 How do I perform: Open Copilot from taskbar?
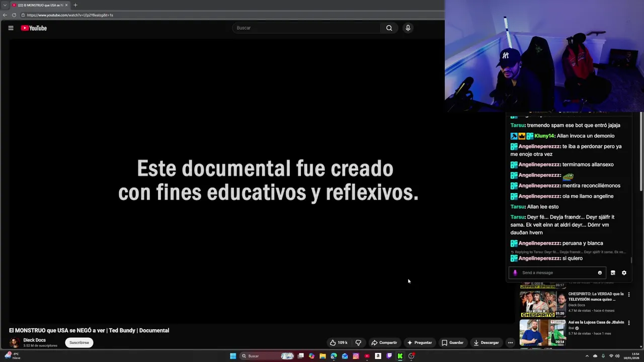coord(312,356)
